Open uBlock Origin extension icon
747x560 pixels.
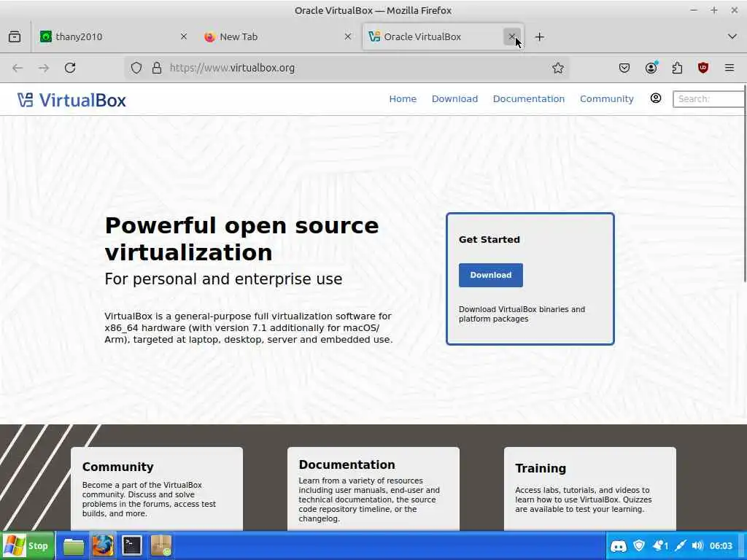coord(703,68)
